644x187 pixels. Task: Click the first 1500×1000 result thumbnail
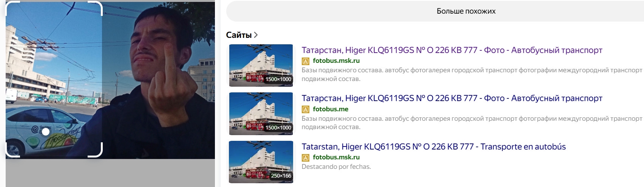(x=261, y=65)
